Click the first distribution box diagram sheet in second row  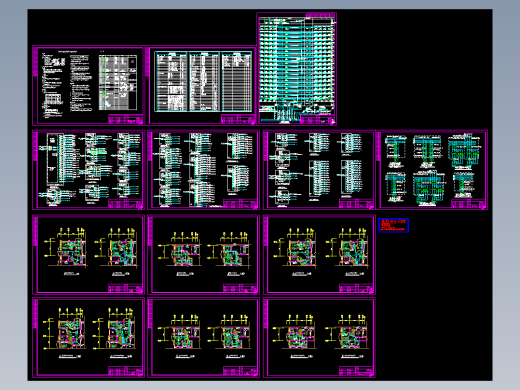pos(88,170)
